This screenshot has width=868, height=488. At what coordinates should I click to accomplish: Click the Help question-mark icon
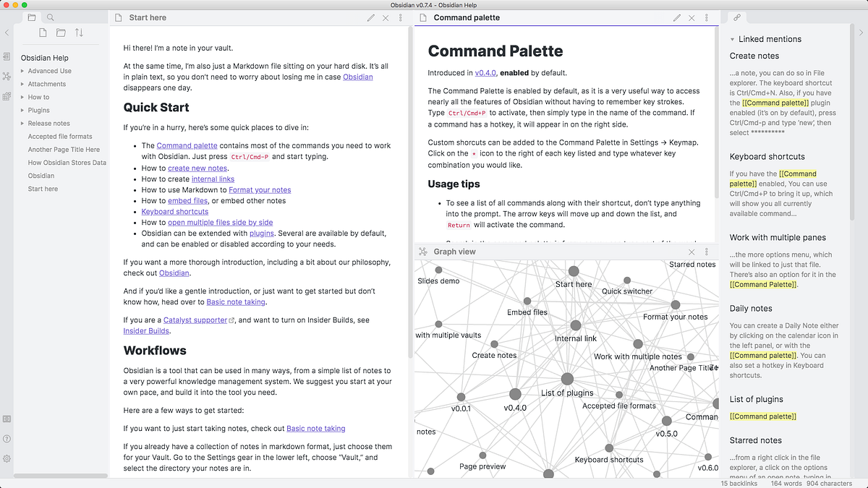[7, 438]
